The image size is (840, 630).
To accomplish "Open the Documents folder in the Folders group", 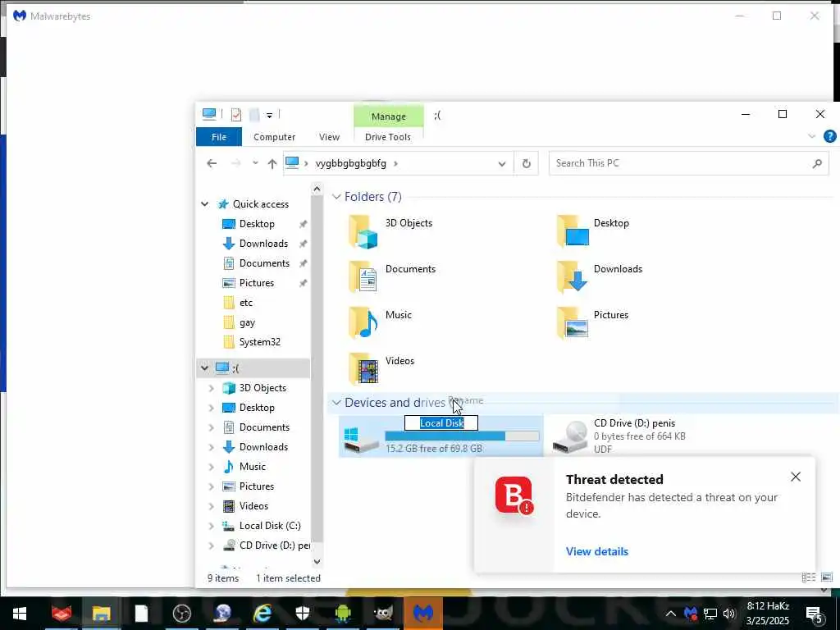I will 363,277.
